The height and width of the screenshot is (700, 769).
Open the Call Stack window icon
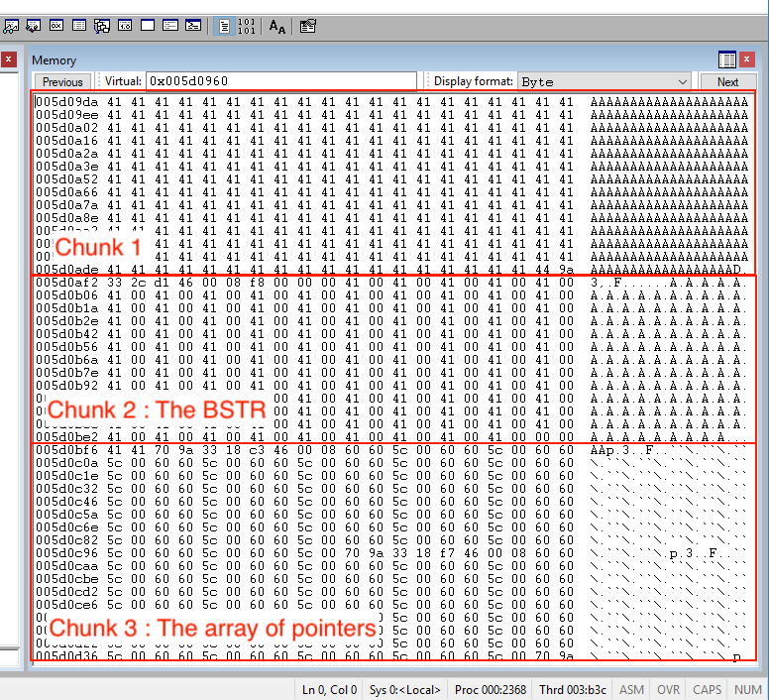(102, 26)
